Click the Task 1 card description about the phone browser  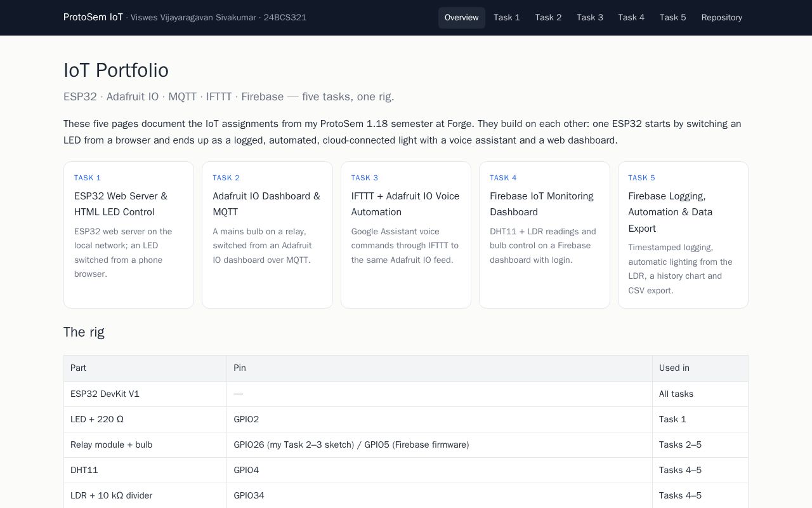coord(129,253)
